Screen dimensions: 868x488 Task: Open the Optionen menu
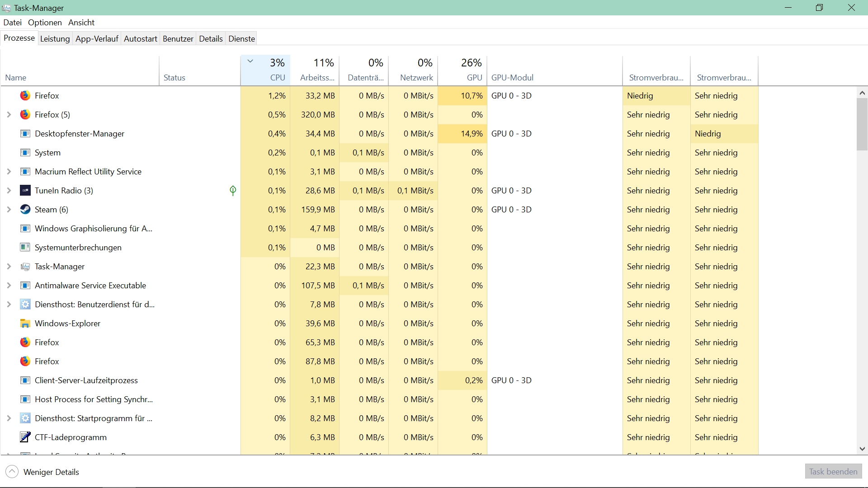(45, 22)
